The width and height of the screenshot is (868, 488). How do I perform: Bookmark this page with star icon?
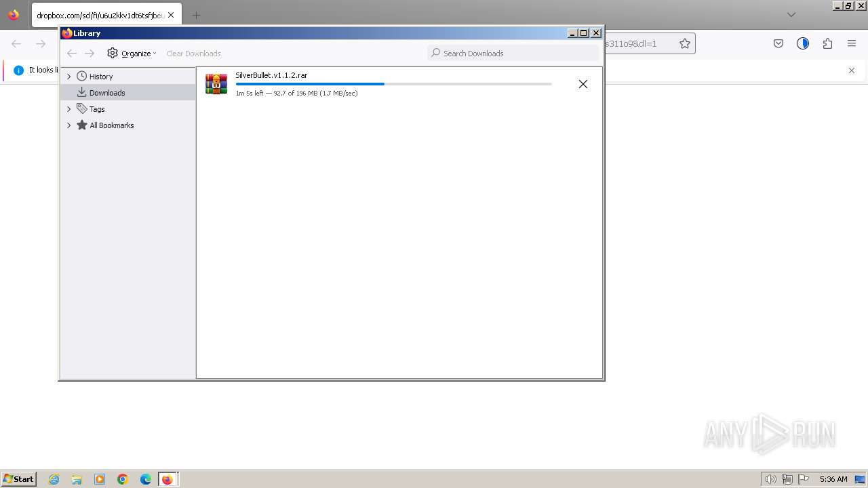(x=685, y=43)
